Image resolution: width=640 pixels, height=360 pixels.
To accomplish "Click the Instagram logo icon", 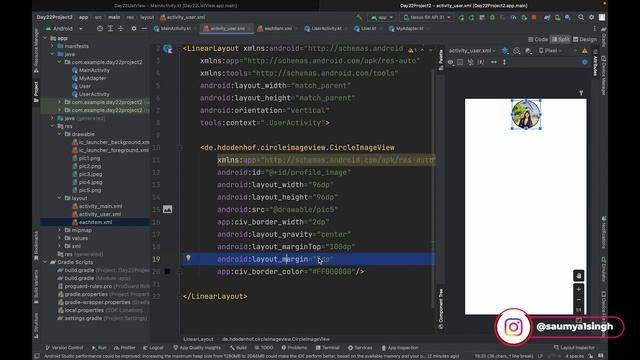I will (x=513, y=327).
